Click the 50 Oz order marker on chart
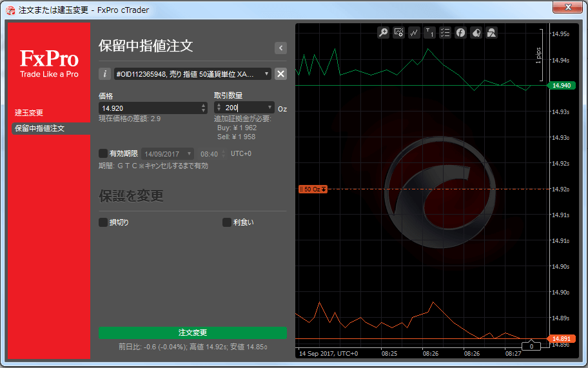 pyautogui.click(x=313, y=189)
